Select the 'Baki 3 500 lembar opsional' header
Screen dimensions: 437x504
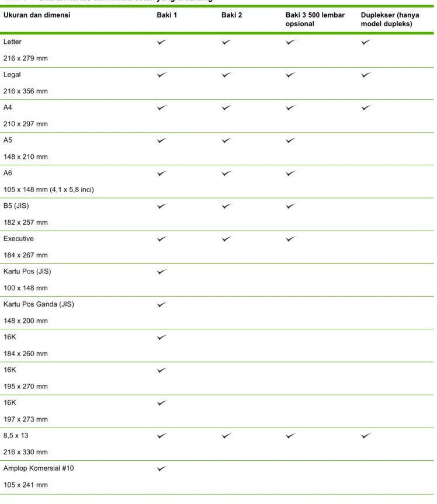[315, 19]
